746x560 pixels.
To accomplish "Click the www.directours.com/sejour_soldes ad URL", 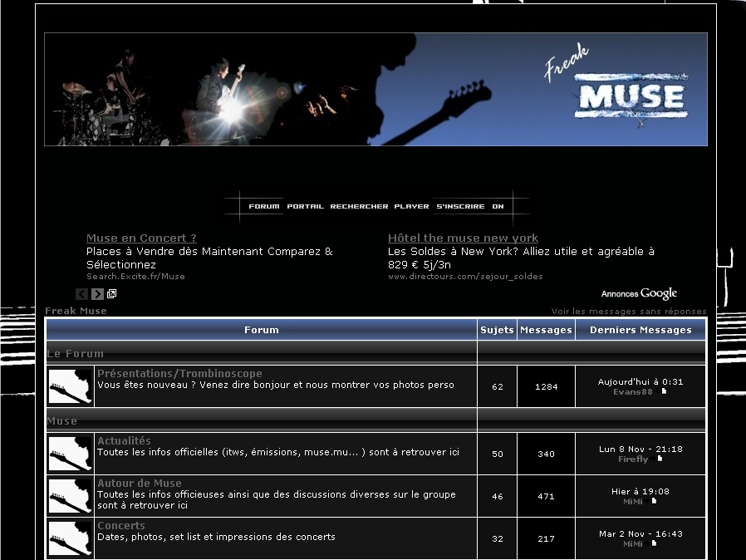I will pos(465,277).
